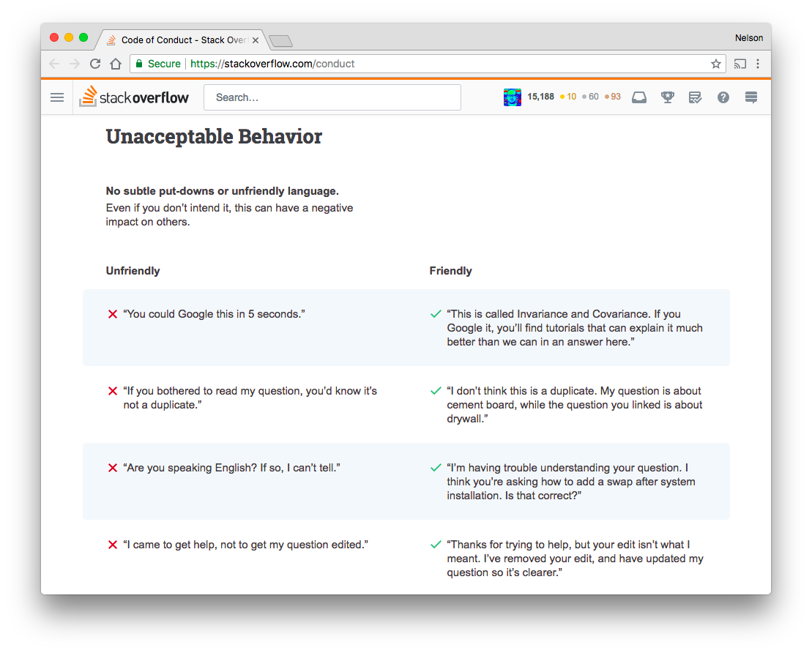This screenshot has width=812, height=653.
Task: Open your profile avatar menu
Action: (513, 97)
